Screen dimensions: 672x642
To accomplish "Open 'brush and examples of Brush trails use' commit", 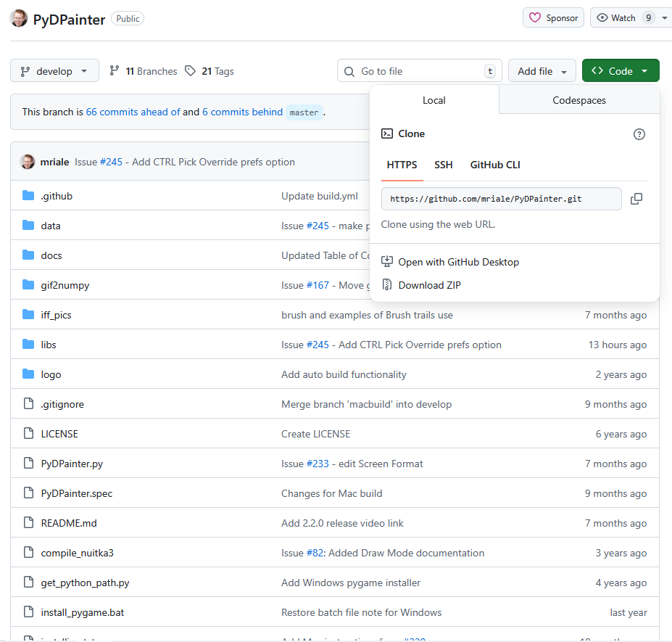I will 367,316.
